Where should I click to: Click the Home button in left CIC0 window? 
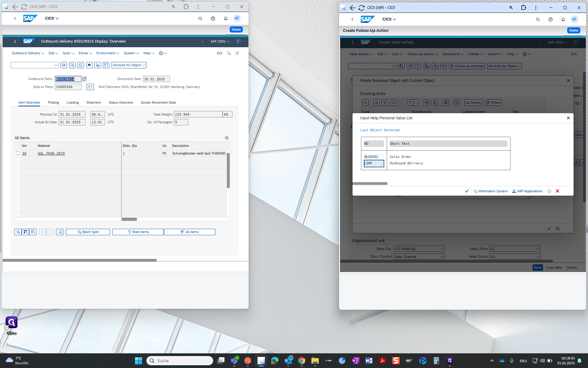pos(236,29)
